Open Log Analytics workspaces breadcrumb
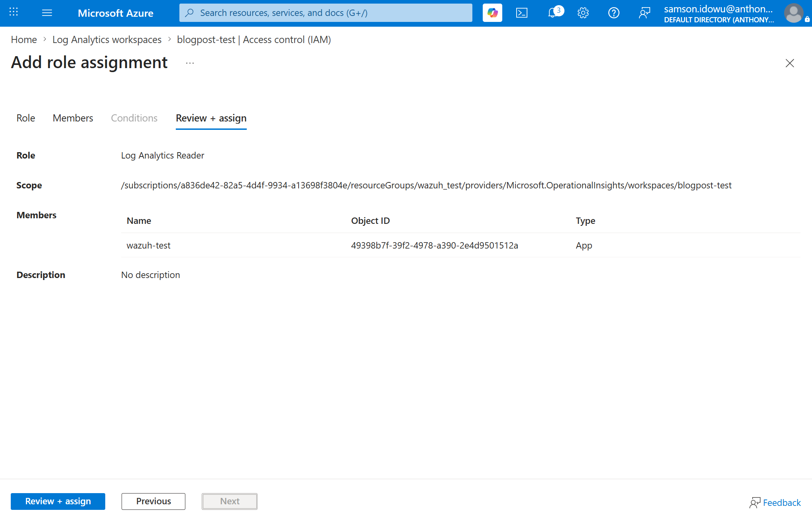This screenshot has height=523, width=812. coord(107,39)
